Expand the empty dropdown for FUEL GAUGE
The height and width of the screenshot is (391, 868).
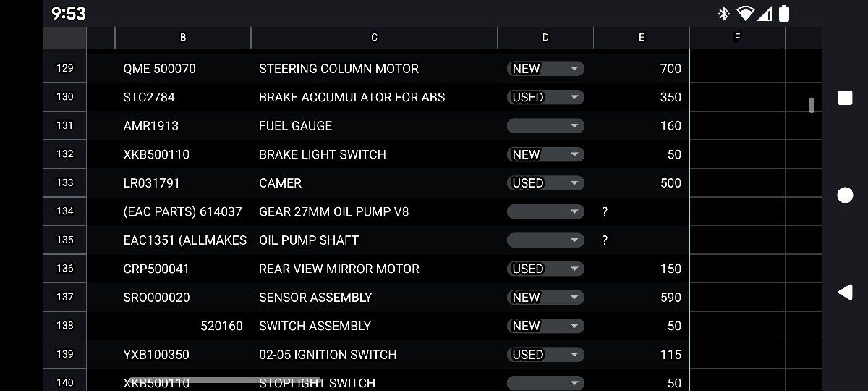(x=545, y=126)
